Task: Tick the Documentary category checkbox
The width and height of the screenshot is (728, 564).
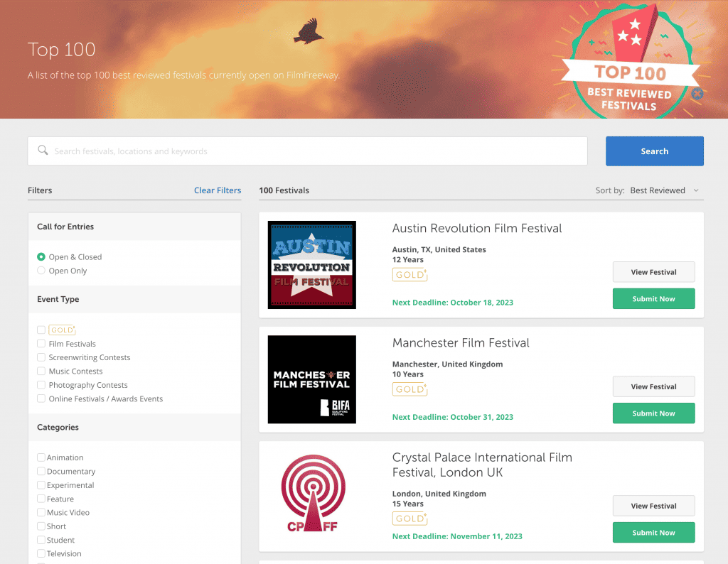Action: [x=41, y=472]
